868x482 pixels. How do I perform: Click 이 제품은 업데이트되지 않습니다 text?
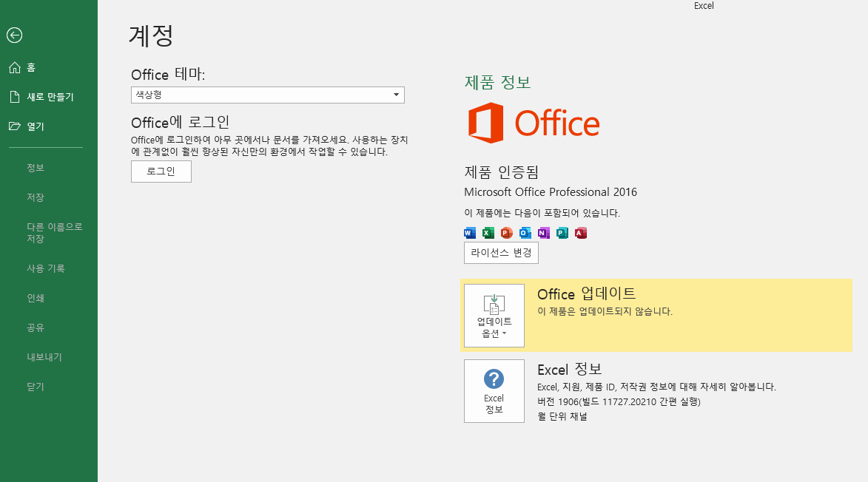tap(605, 311)
